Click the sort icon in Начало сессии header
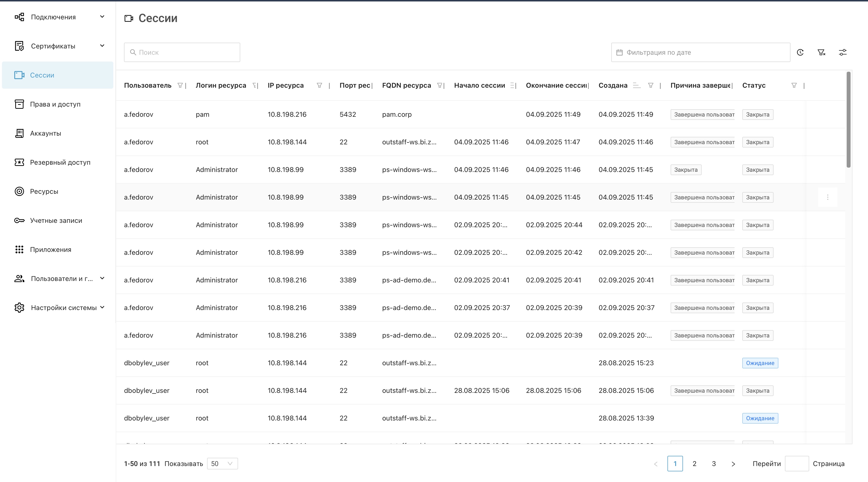The width and height of the screenshot is (868, 482). pos(512,85)
